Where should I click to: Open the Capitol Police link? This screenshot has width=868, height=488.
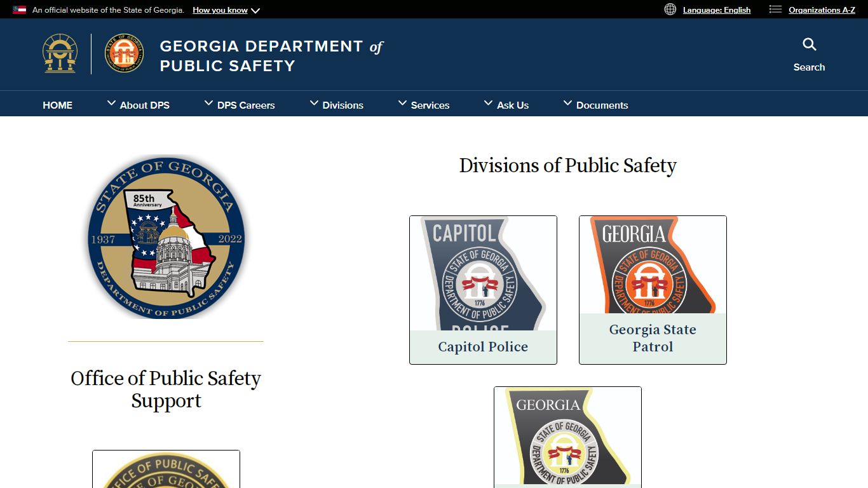click(x=483, y=347)
